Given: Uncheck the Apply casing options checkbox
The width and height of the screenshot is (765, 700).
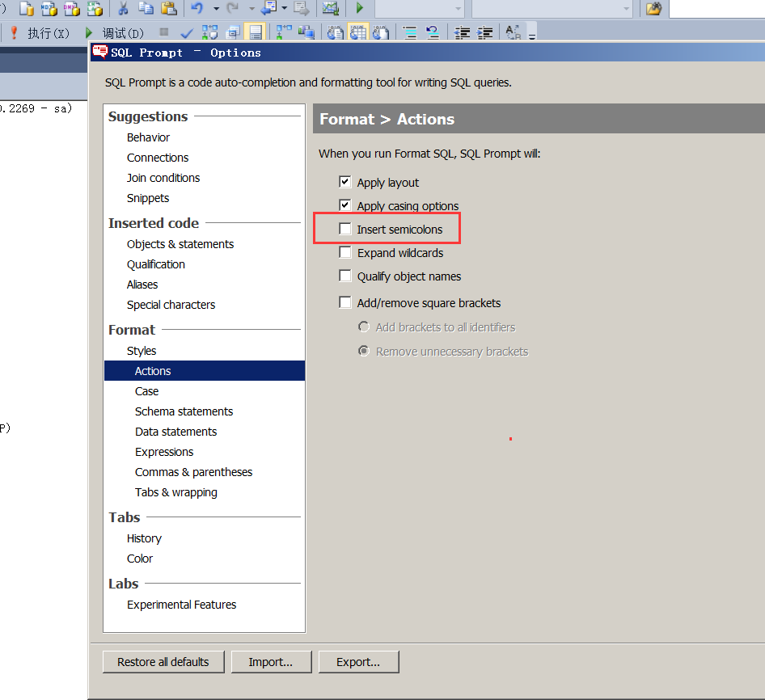Looking at the screenshot, I should coord(345,205).
